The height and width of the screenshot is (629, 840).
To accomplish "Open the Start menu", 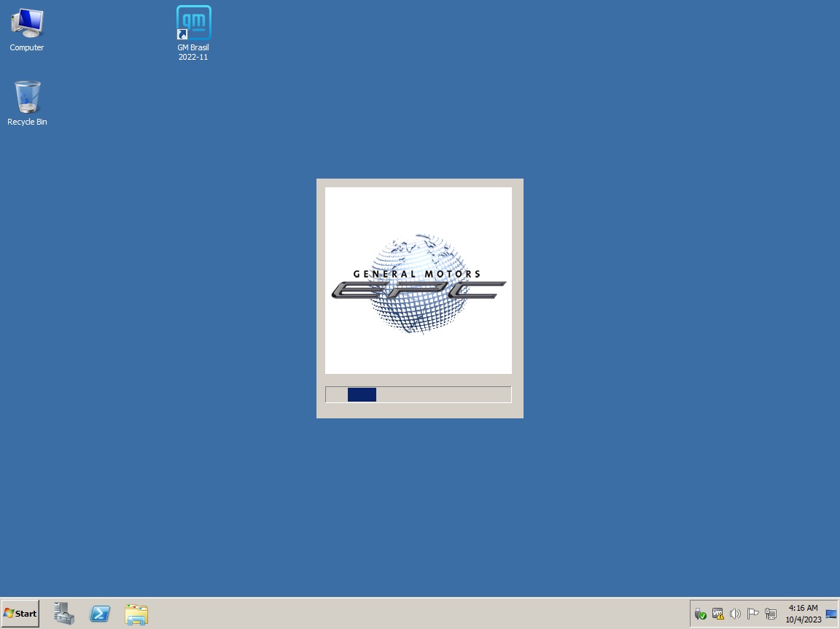I will coord(20,614).
